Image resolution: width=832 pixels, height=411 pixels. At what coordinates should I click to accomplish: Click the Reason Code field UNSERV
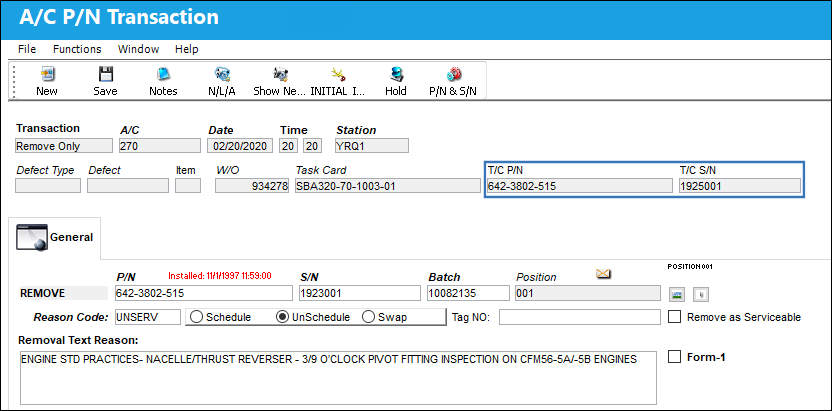click(x=148, y=317)
